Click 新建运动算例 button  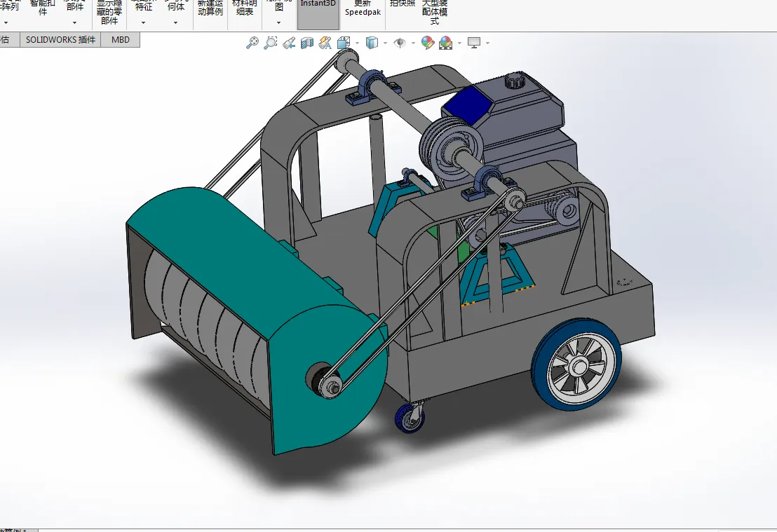pyautogui.click(x=210, y=9)
